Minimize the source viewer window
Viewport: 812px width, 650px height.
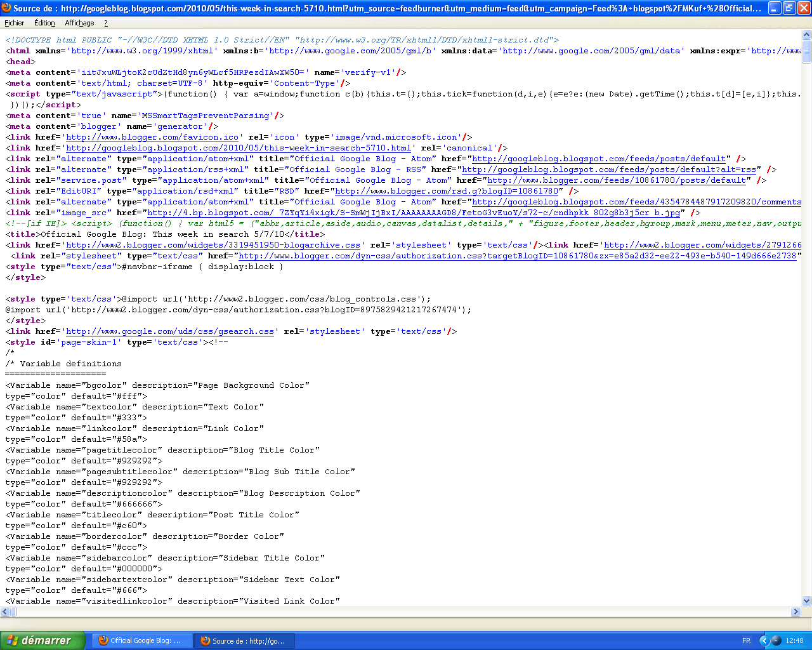(x=775, y=8)
